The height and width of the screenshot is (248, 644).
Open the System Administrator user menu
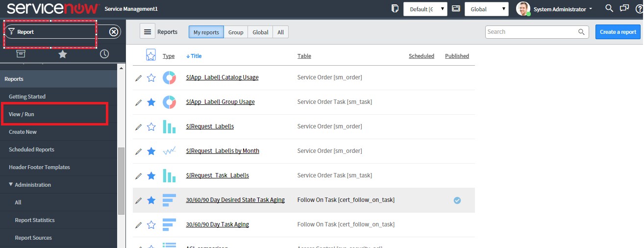[563, 9]
